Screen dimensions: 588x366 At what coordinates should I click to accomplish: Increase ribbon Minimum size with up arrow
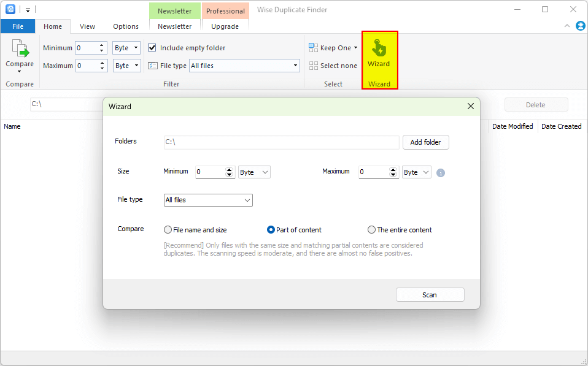pyautogui.click(x=102, y=45)
